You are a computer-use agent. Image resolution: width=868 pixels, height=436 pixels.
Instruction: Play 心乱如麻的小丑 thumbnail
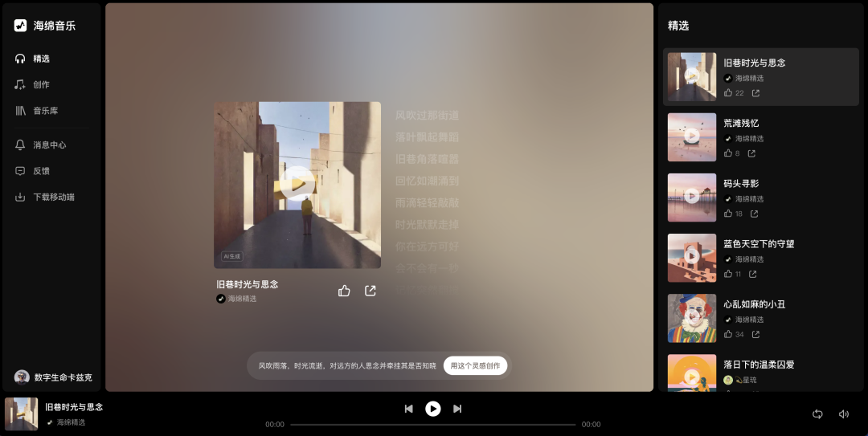[x=692, y=318]
